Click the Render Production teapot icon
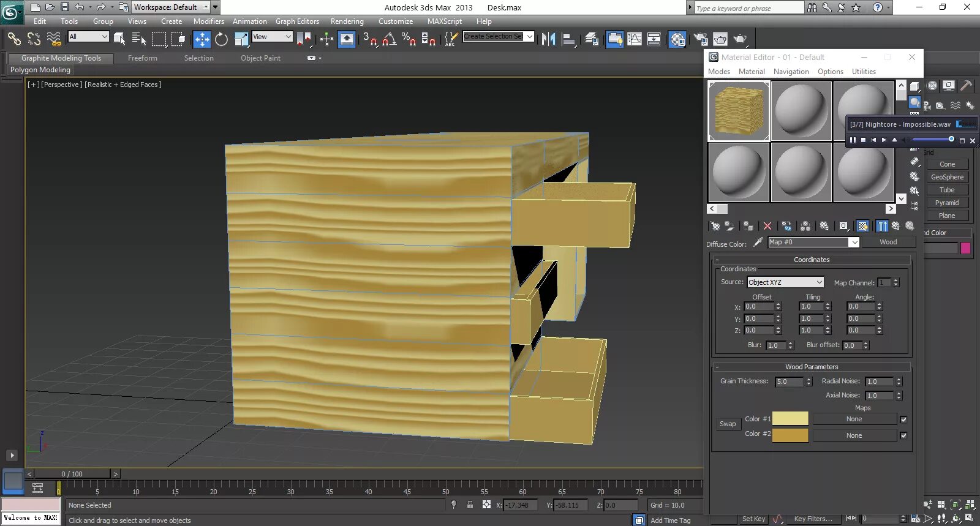The image size is (980, 526). (740, 39)
